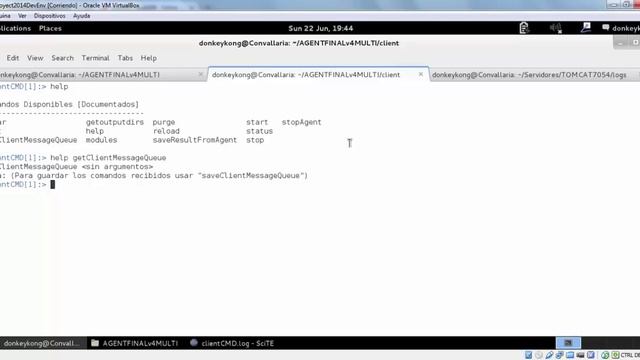
Task: Click the "getoutputdirs" command text
Action: click(x=115, y=122)
